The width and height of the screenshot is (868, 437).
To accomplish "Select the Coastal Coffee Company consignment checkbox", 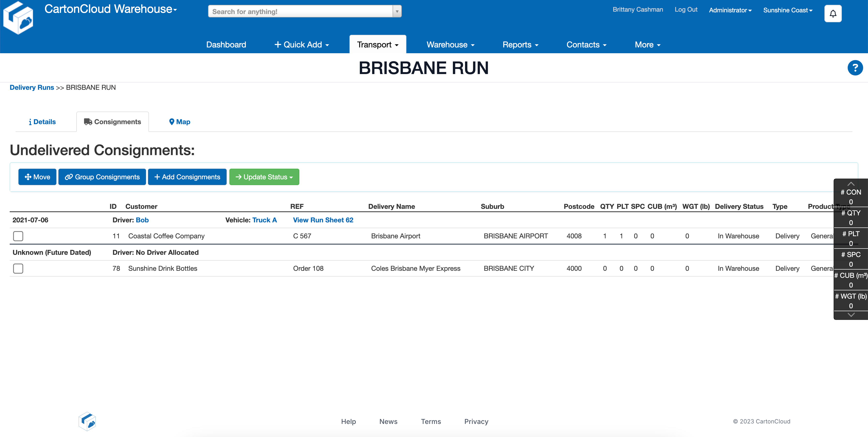I will point(18,236).
